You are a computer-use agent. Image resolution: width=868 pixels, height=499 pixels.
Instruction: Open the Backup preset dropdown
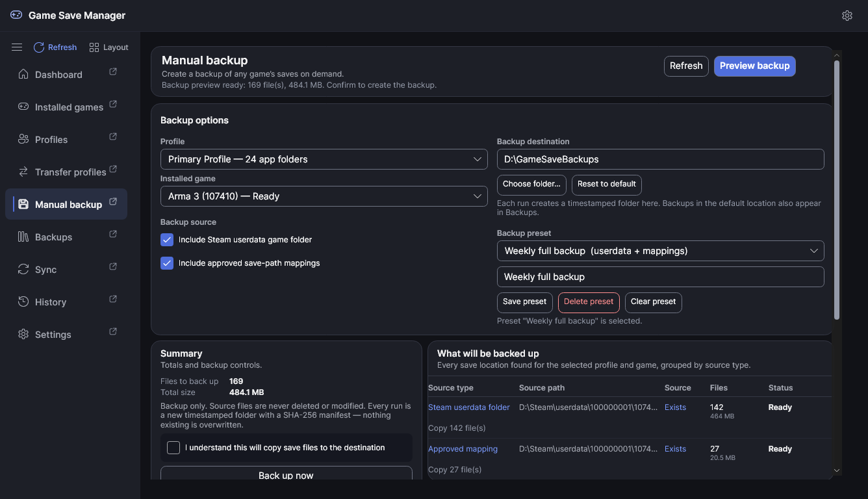click(x=661, y=251)
